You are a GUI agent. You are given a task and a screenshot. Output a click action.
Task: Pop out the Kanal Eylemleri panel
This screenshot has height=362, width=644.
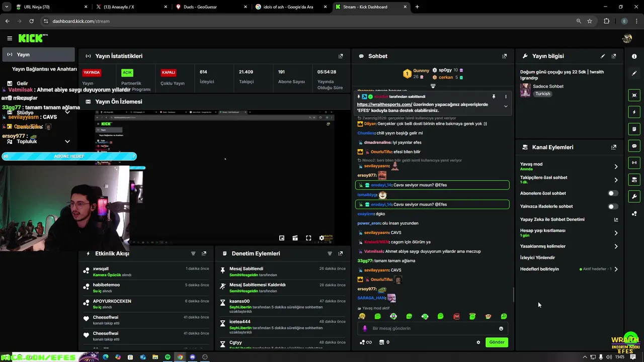pos(614,147)
